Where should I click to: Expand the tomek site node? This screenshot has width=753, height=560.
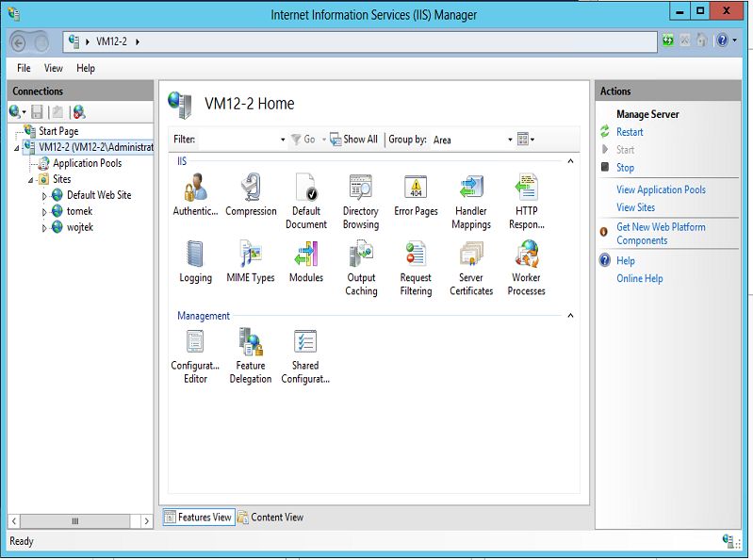tap(44, 212)
